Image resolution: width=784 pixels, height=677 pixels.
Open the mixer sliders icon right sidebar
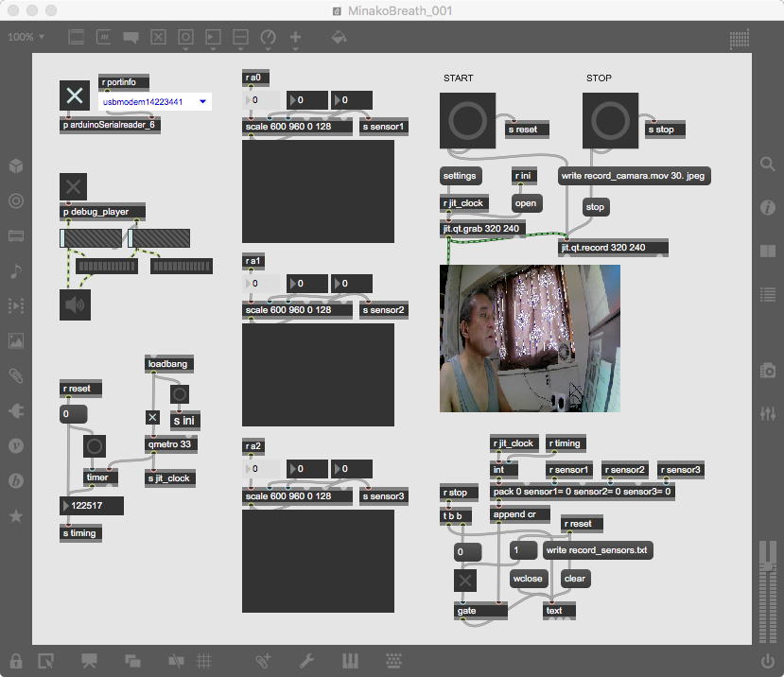(768, 413)
